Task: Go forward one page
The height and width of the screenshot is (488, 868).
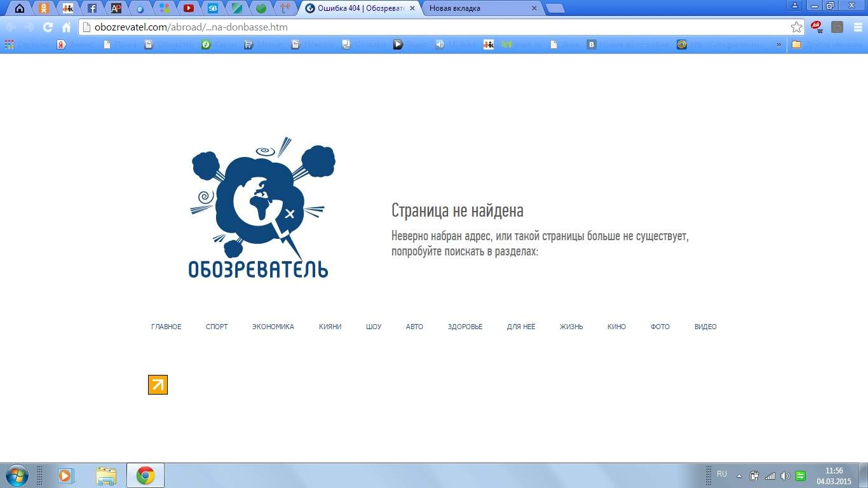Action: pyautogui.click(x=29, y=27)
